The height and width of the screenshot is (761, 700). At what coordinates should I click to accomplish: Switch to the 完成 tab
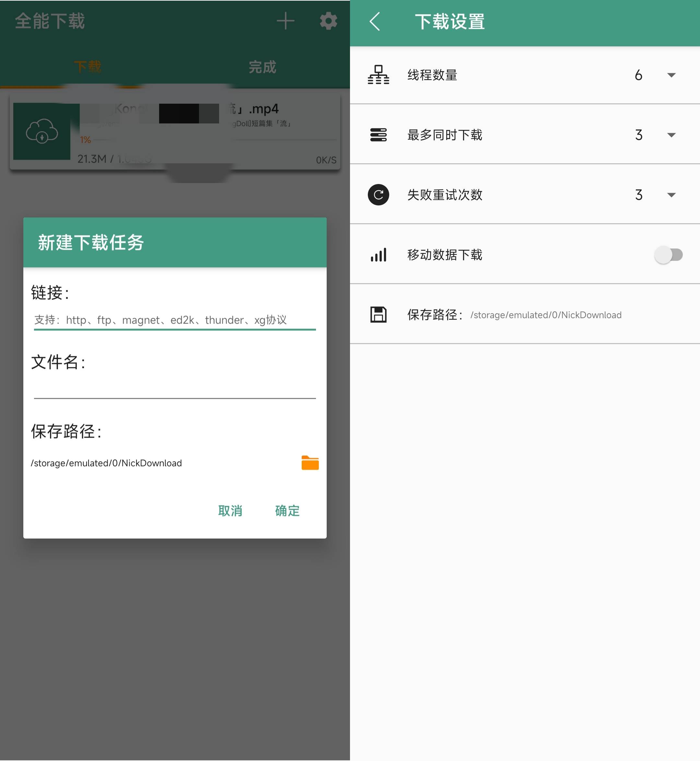click(263, 67)
